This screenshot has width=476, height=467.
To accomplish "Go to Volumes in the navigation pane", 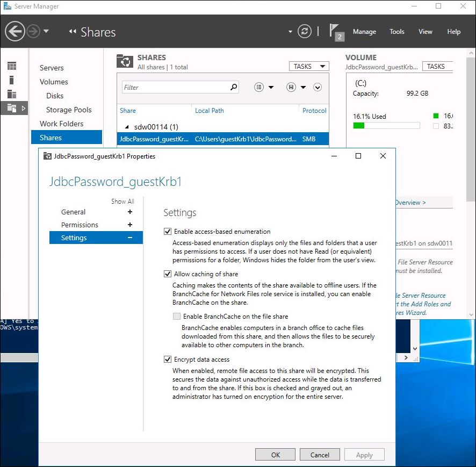I will coord(54,82).
